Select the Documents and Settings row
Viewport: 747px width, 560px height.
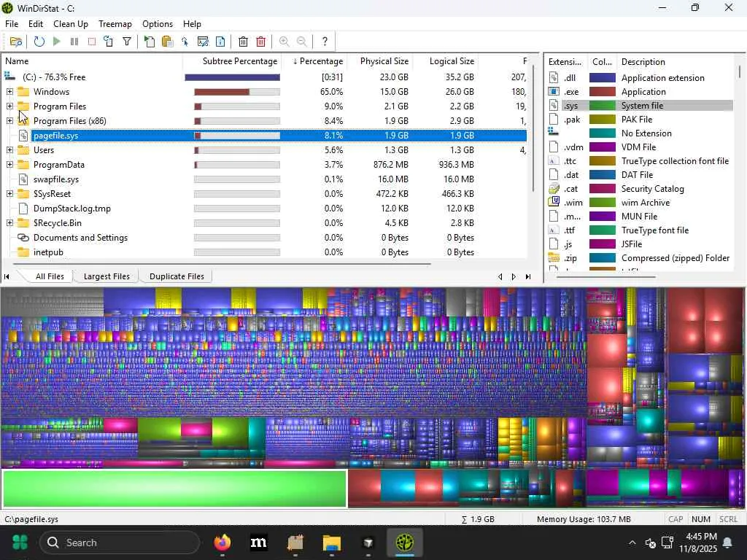[x=264, y=237]
